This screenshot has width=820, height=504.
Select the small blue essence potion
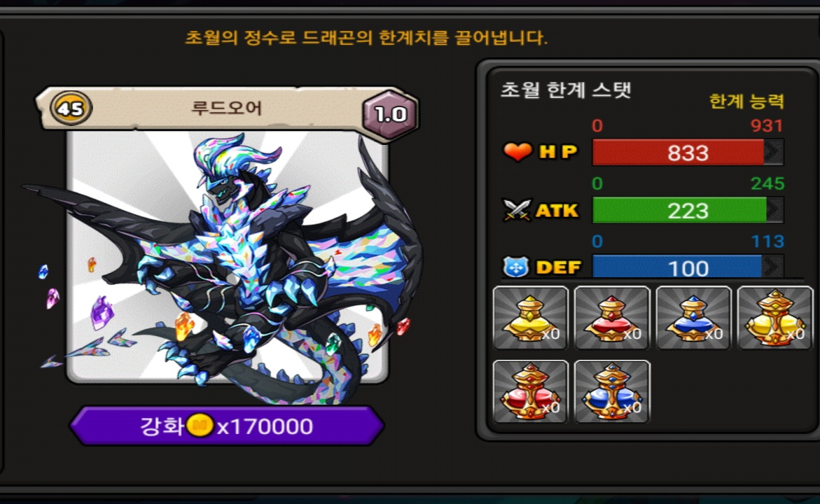click(693, 317)
